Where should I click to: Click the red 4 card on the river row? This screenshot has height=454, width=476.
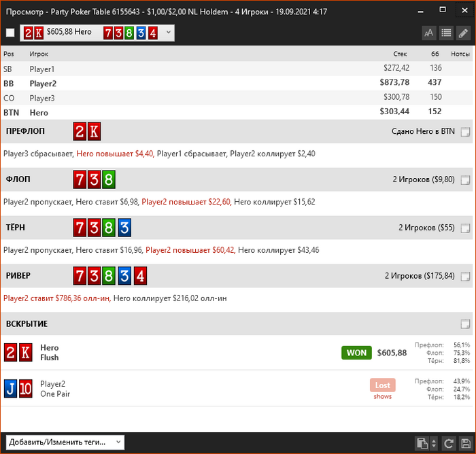point(140,276)
